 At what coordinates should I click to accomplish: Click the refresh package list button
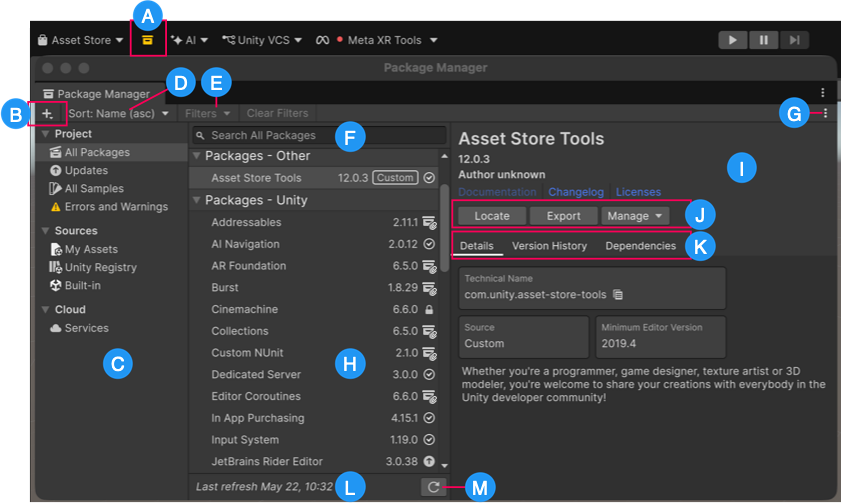tap(433, 487)
